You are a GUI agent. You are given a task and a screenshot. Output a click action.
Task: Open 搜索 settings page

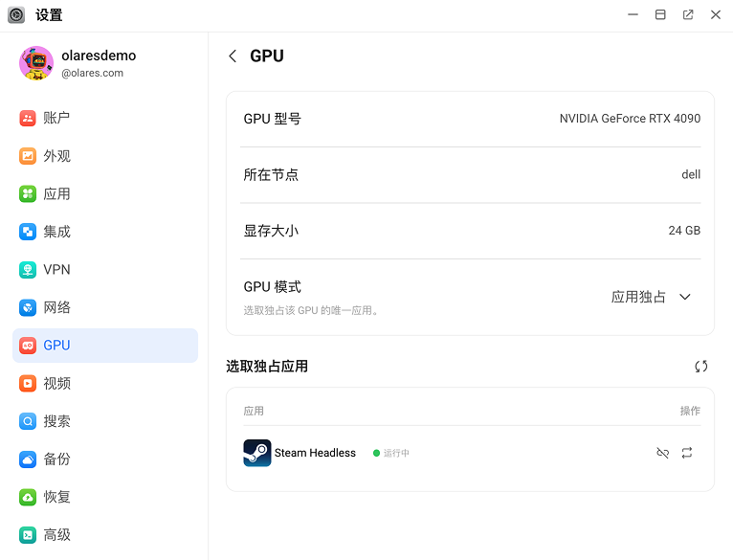click(x=105, y=421)
